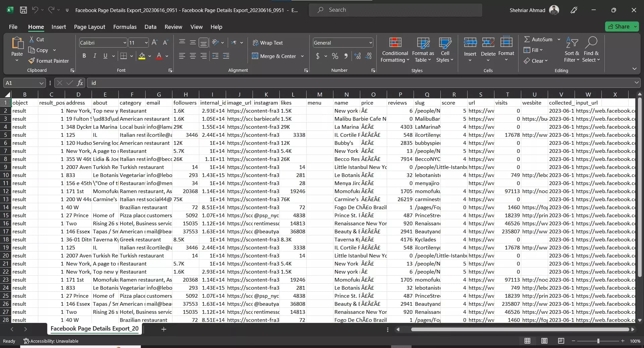Viewport: 644px width, 348px height.
Task: Click the Search box in title bar
Action: 395,10
